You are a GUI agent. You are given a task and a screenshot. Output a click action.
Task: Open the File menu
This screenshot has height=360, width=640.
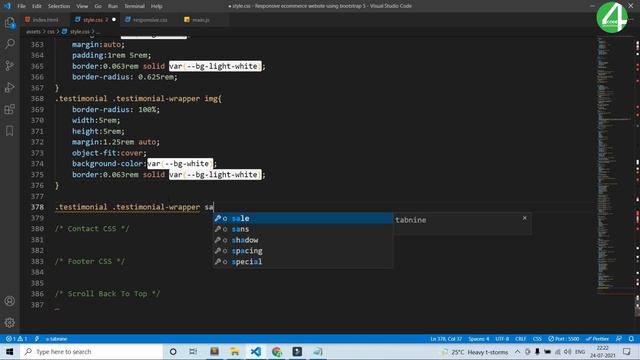21,6
